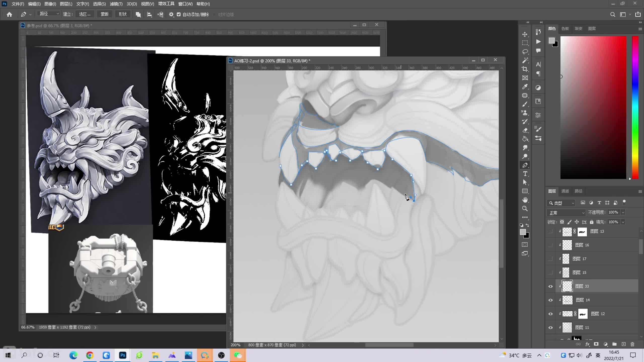Select the Lasso tool
Image resolution: width=644 pixels, height=362 pixels.
525,52
